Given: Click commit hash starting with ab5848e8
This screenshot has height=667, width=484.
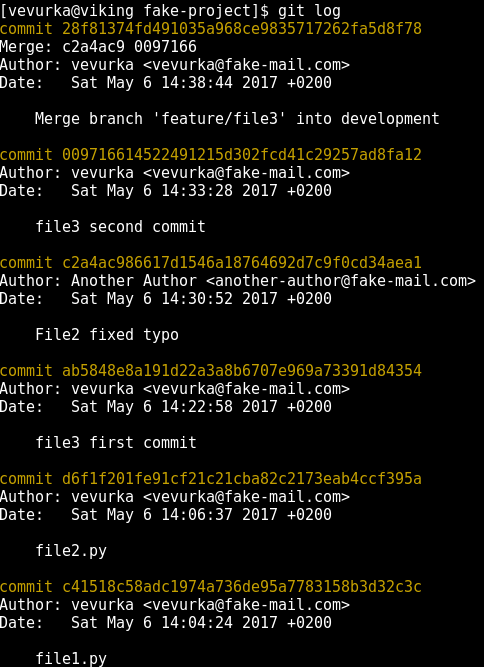Looking at the screenshot, I should [242, 371].
